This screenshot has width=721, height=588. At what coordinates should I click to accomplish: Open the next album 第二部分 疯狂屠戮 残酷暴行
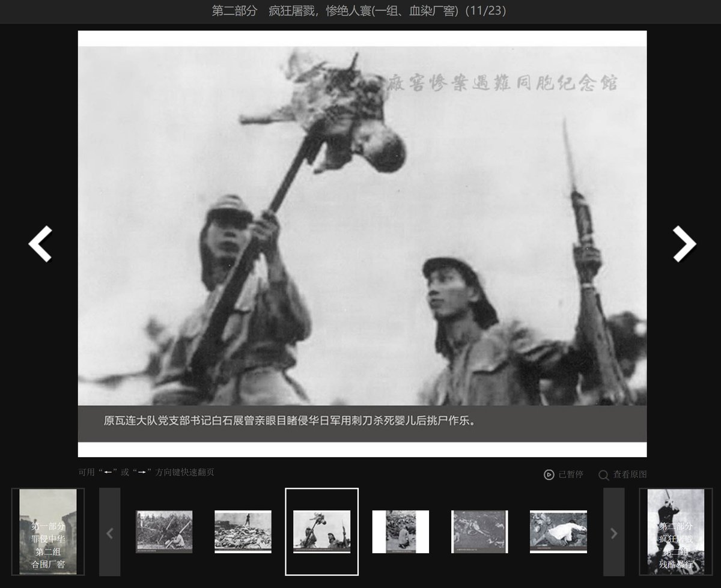[676, 532]
